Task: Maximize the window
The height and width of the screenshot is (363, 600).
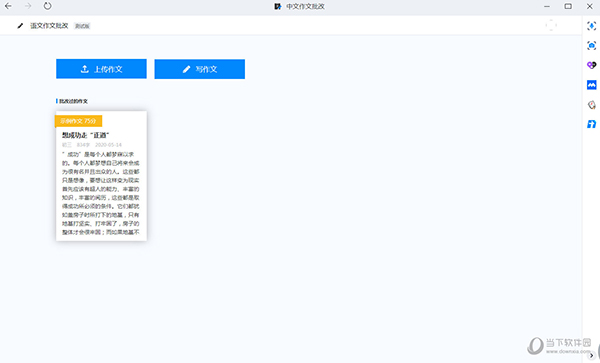Action: [568, 7]
